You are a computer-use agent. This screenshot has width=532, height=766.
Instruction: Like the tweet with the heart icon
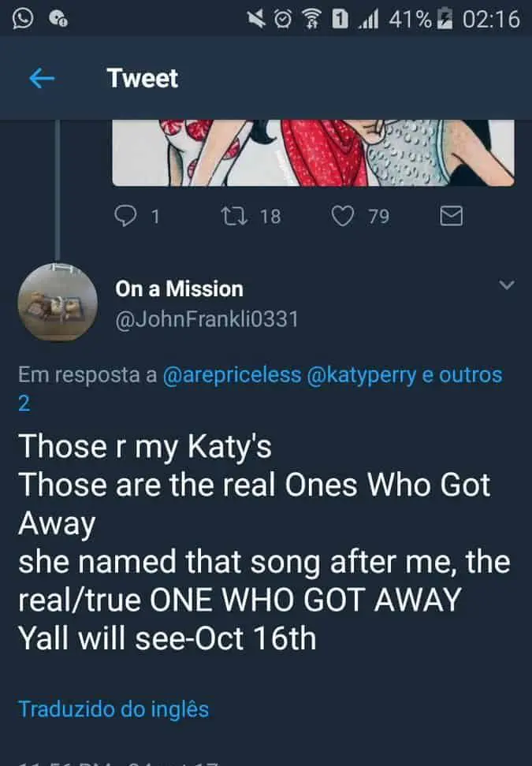click(x=341, y=215)
